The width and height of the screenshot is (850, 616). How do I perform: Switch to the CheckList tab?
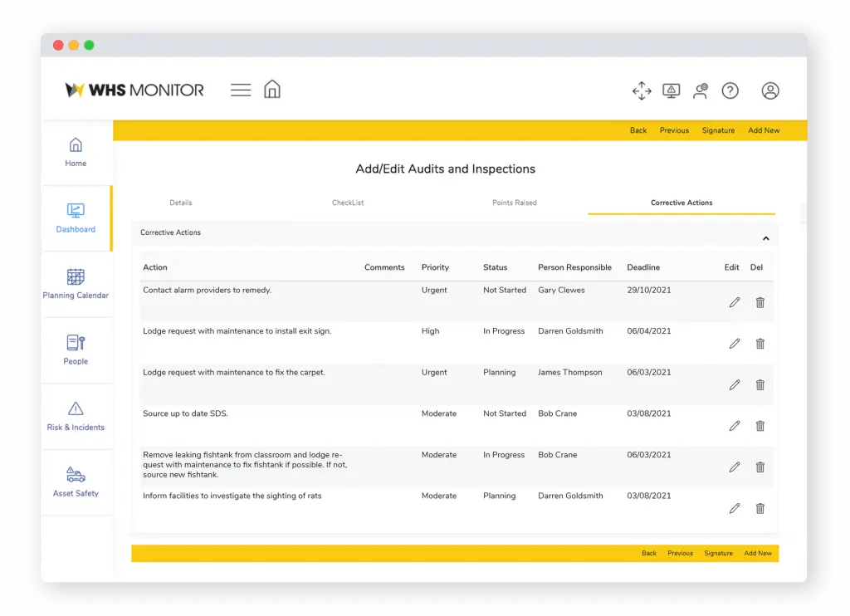348,202
